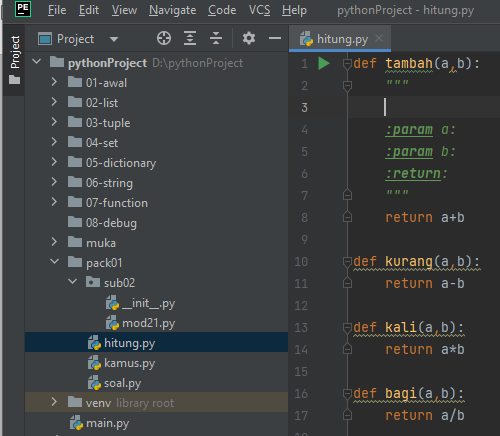Image resolution: width=500 pixels, height=436 pixels.
Task: Collapse the pack01 folder
Action: click(54, 262)
